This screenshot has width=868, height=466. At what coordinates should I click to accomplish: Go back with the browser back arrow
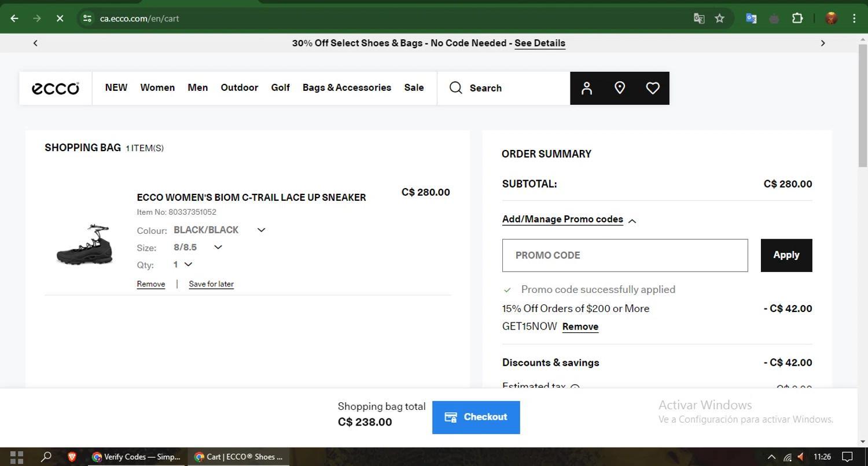pos(14,19)
